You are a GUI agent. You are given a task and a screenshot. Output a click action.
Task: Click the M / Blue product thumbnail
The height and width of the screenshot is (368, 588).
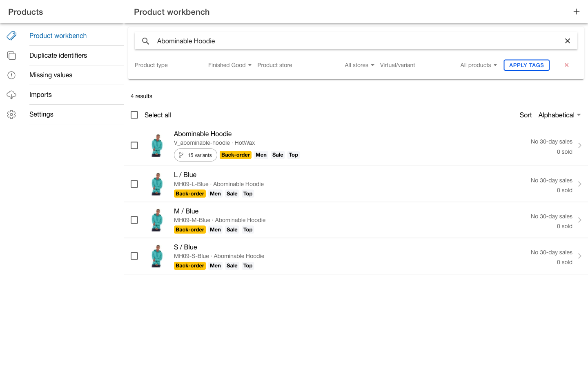[157, 220]
